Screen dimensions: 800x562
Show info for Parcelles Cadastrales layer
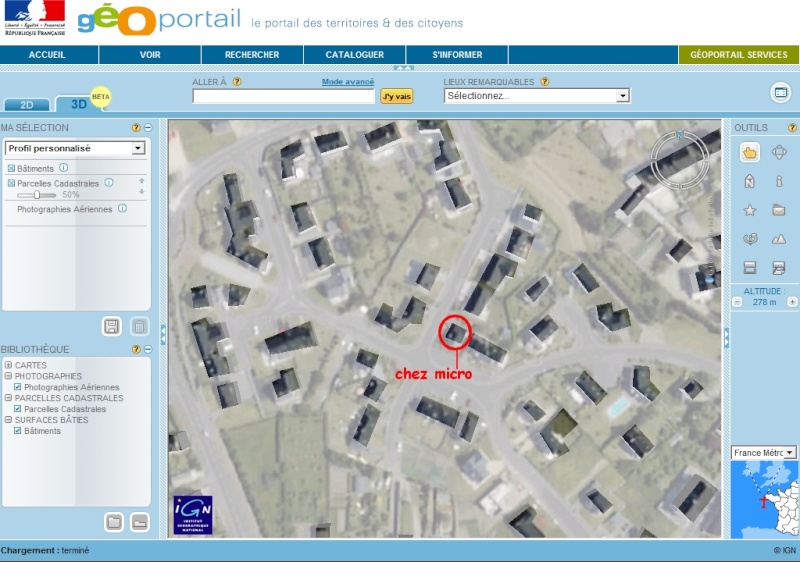pyautogui.click(x=109, y=183)
